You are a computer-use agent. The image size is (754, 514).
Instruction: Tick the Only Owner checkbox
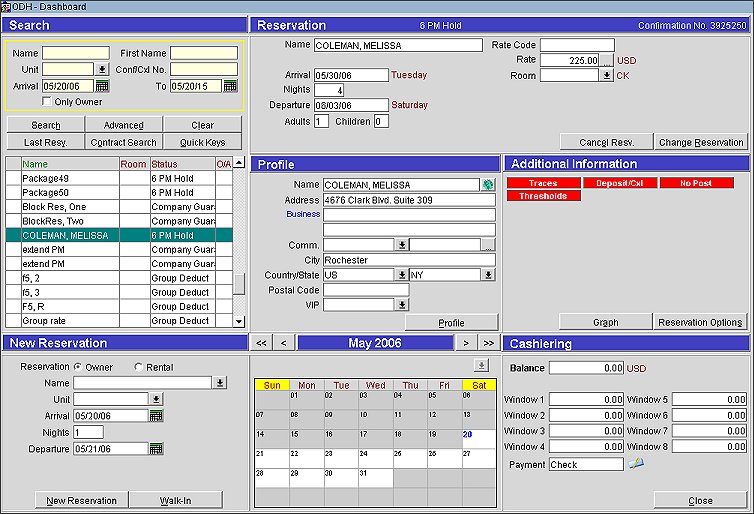click(x=47, y=101)
